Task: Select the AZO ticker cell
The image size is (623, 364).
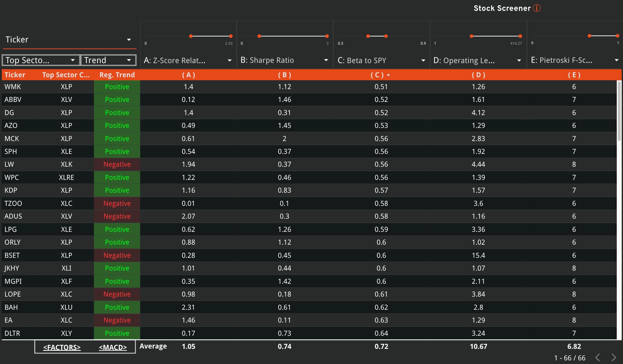Action: pyautogui.click(x=11, y=126)
